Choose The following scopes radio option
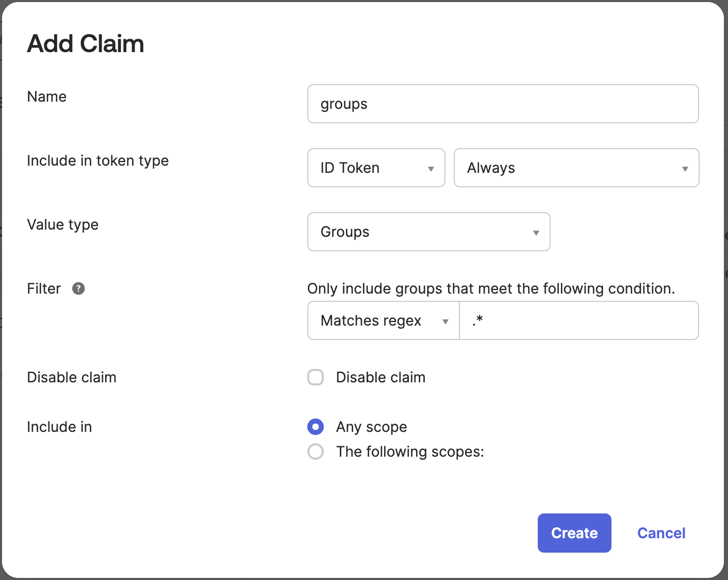Screen dimensions: 728x580 pos(316,452)
